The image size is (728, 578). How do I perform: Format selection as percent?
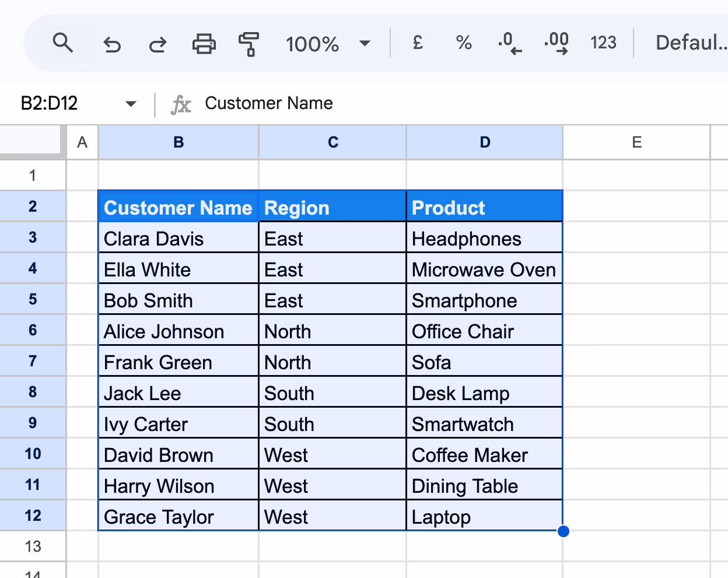pyautogui.click(x=463, y=43)
